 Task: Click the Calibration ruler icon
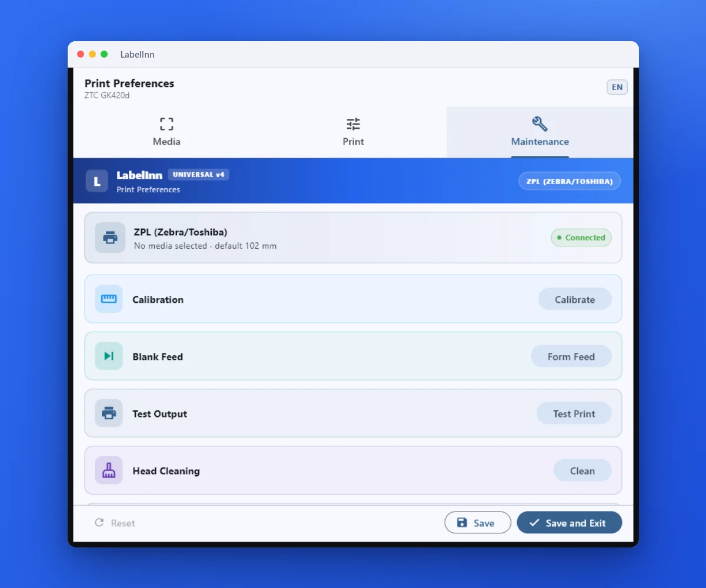click(109, 299)
